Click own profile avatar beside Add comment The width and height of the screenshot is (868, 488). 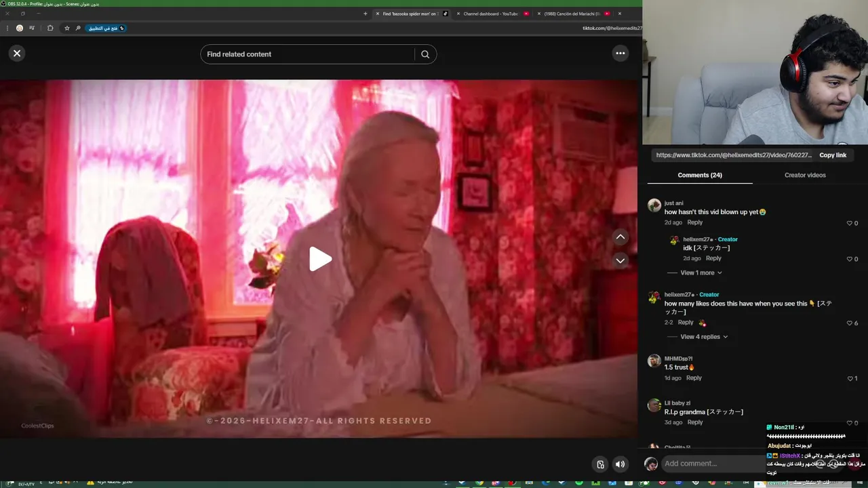point(651,464)
